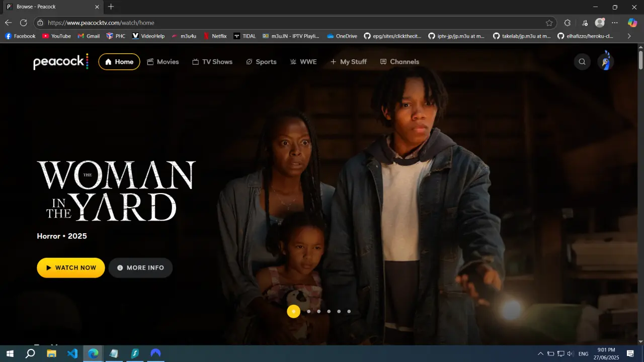Open Windows taskbar search
This screenshot has width=644, height=362.
[30, 353]
